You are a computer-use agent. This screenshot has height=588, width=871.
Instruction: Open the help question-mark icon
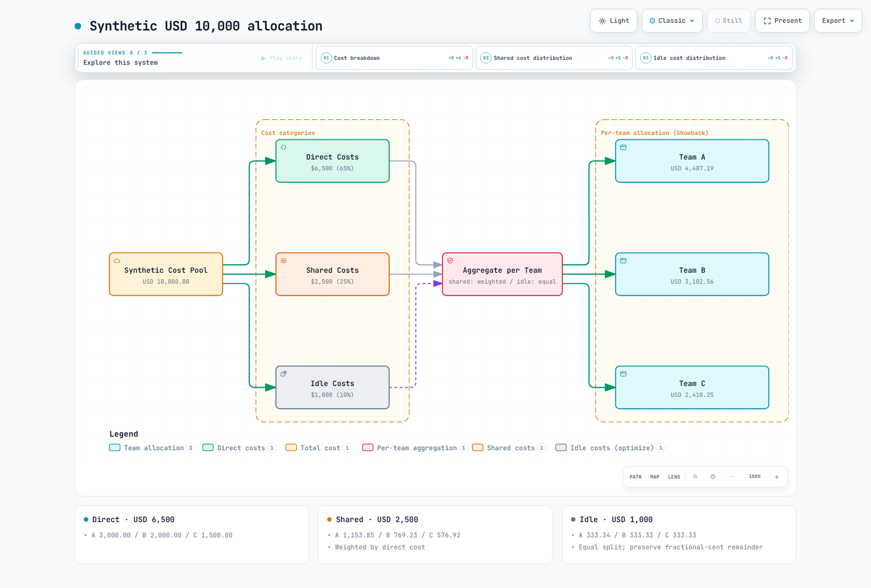713,477
